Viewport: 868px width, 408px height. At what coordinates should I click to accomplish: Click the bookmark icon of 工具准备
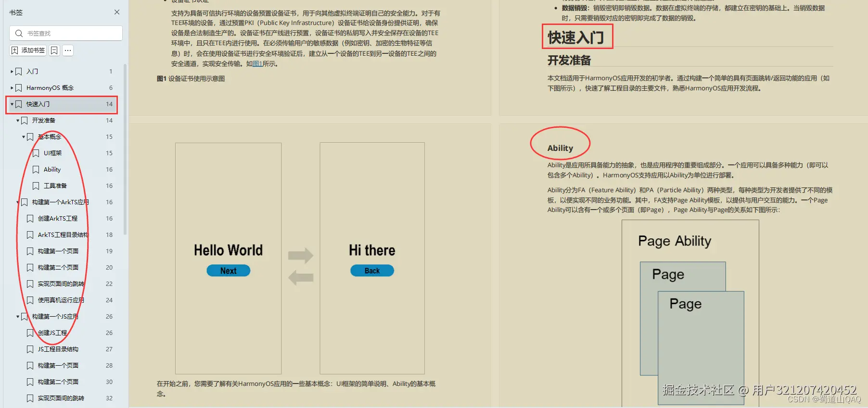click(36, 186)
